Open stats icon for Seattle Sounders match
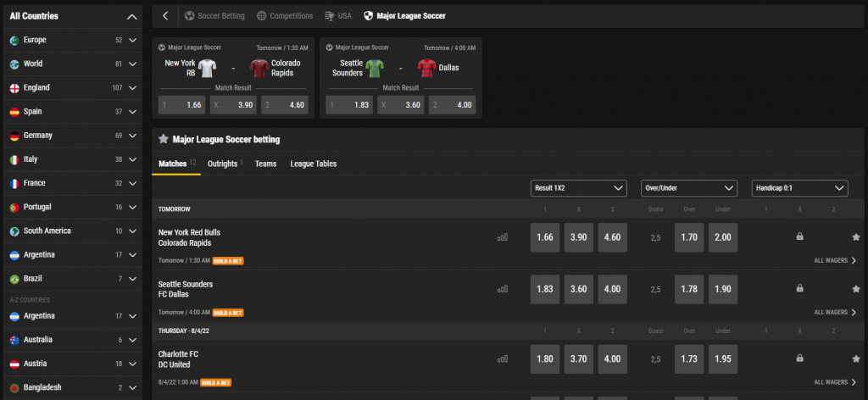The image size is (868, 400). click(x=502, y=289)
